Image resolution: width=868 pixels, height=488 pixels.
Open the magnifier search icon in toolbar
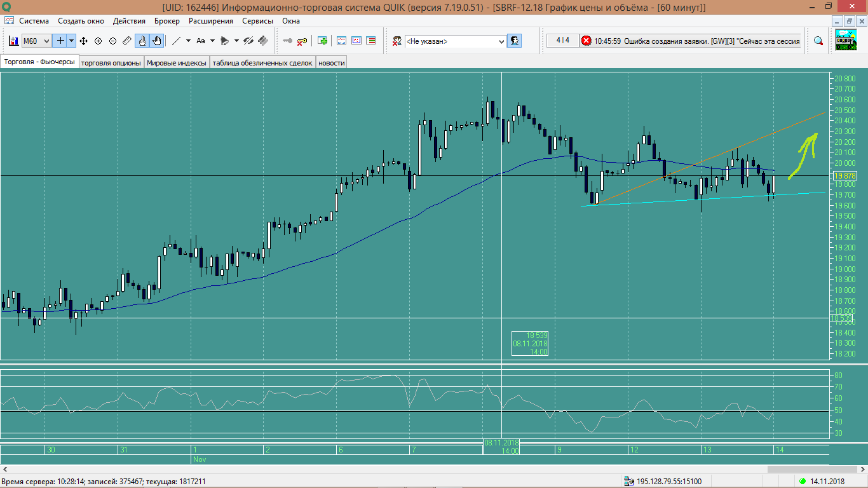point(818,41)
